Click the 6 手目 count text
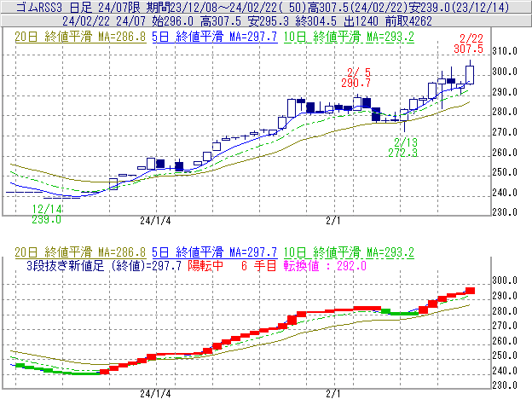Image resolution: width=532 pixels, height=405 pixels. [x=259, y=265]
